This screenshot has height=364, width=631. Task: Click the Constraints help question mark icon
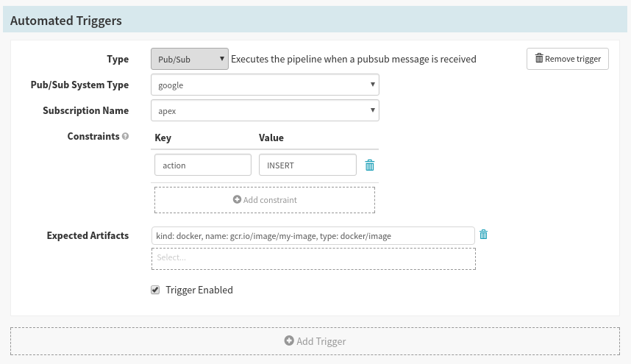pos(125,137)
